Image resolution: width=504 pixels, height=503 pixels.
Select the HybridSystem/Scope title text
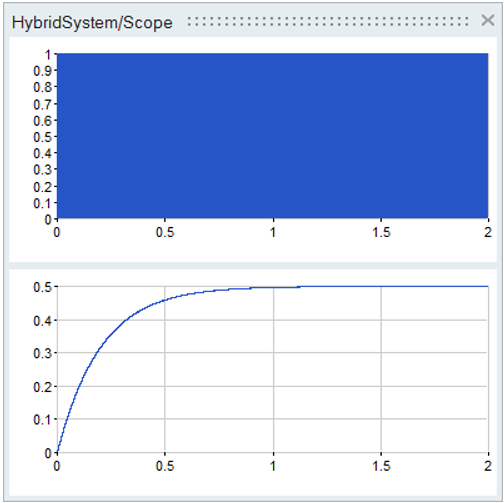point(92,23)
